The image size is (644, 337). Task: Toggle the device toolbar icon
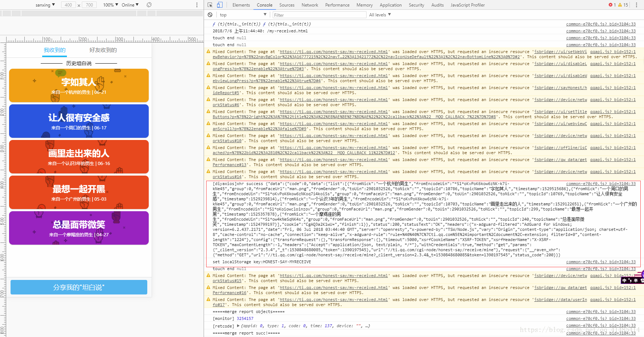coord(220,5)
